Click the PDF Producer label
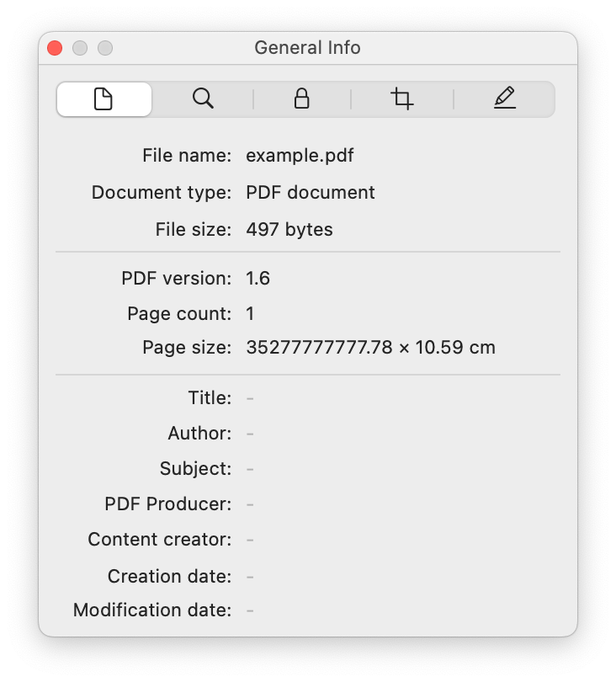The width and height of the screenshot is (616, 682). (167, 504)
